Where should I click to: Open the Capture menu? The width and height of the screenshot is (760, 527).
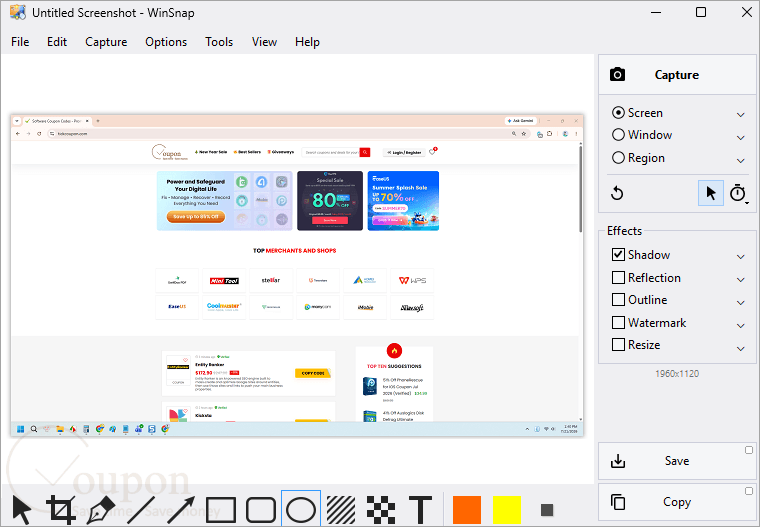[x=106, y=42]
